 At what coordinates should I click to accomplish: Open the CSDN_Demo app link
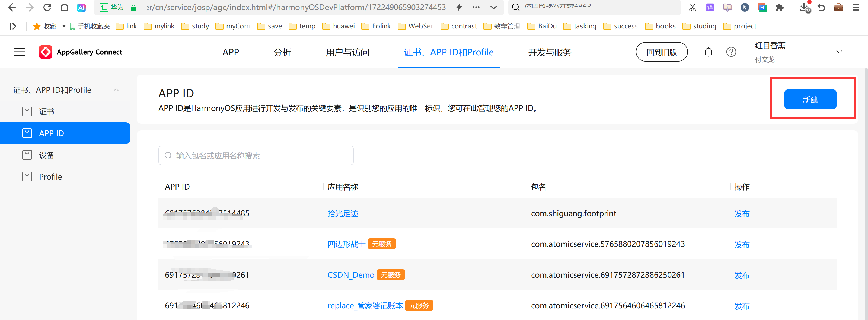point(351,275)
